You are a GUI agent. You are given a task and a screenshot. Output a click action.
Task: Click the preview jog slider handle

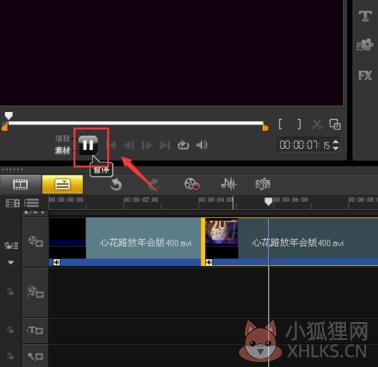[x=9, y=116]
